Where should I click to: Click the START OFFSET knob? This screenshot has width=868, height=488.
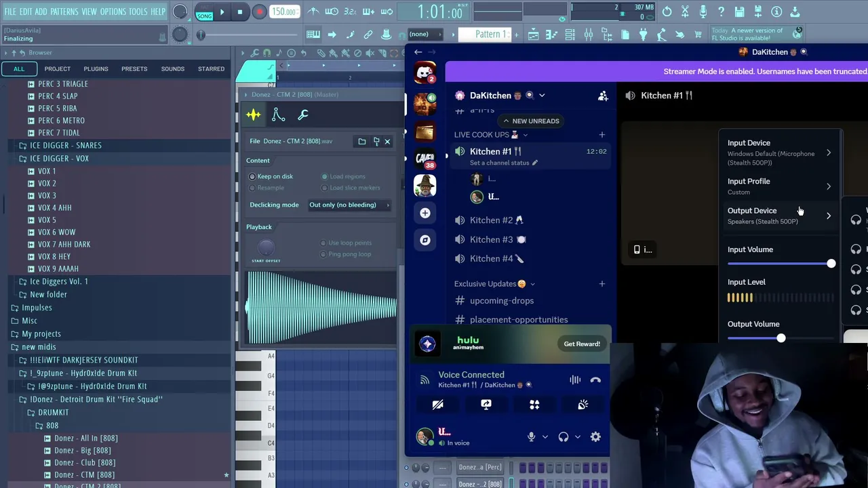pos(266,247)
